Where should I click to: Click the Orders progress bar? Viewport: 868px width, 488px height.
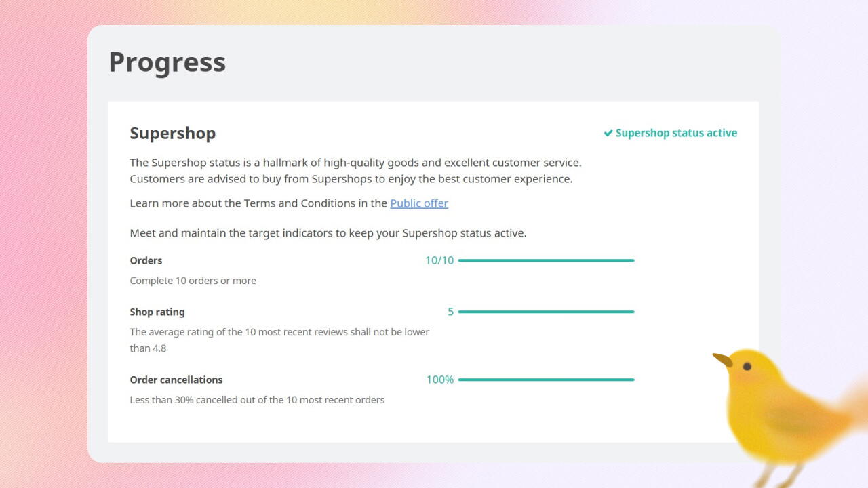[546, 260]
